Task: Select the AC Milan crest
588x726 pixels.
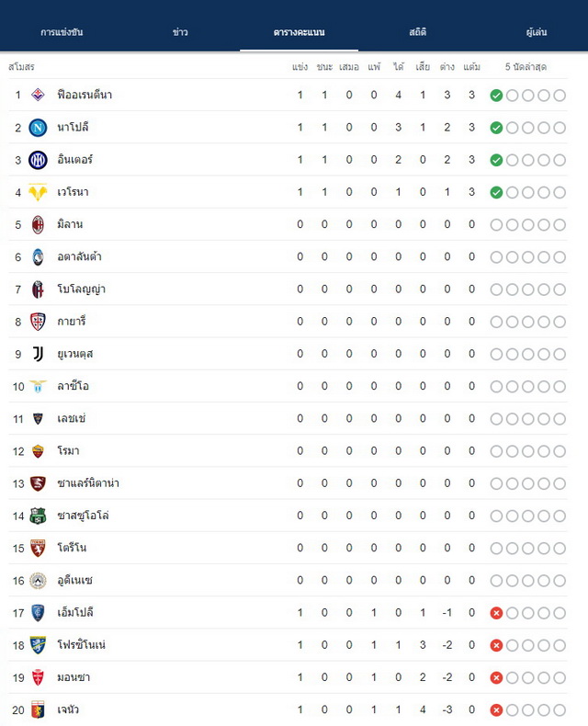Action: 38,224
